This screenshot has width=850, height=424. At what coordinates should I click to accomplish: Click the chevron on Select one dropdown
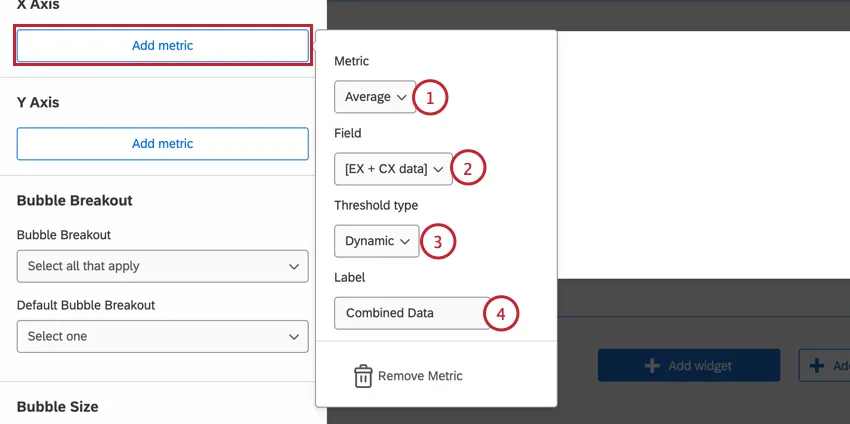tap(293, 337)
